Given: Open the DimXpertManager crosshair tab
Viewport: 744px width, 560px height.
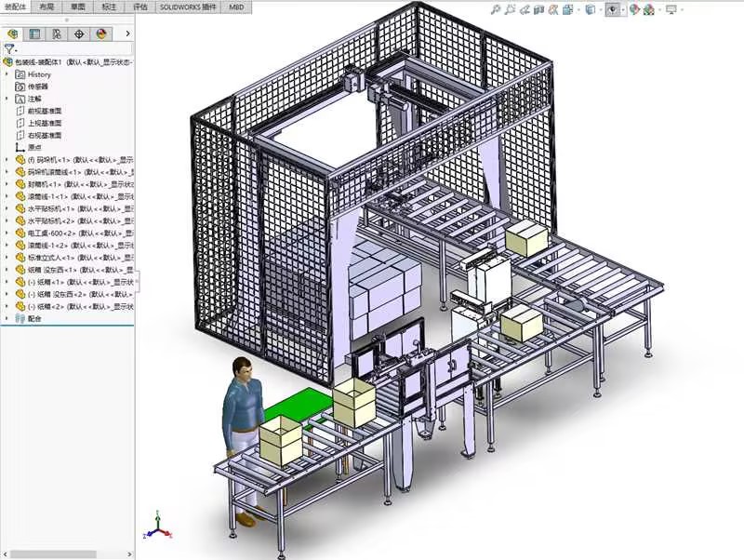Looking at the screenshot, I should (79, 34).
